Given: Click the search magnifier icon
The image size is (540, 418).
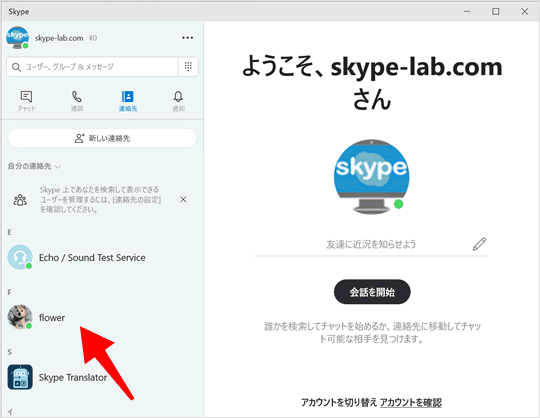Looking at the screenshot, I should pos(16,67).
